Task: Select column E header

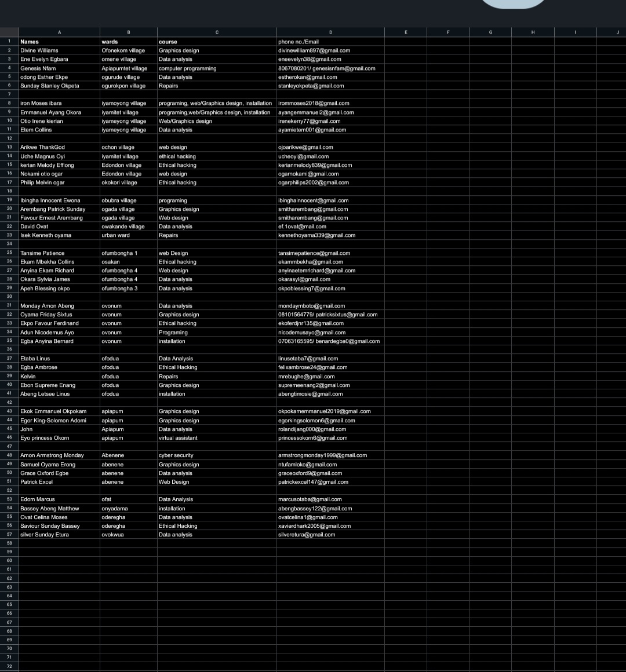Action: click(x=406, y=32)
